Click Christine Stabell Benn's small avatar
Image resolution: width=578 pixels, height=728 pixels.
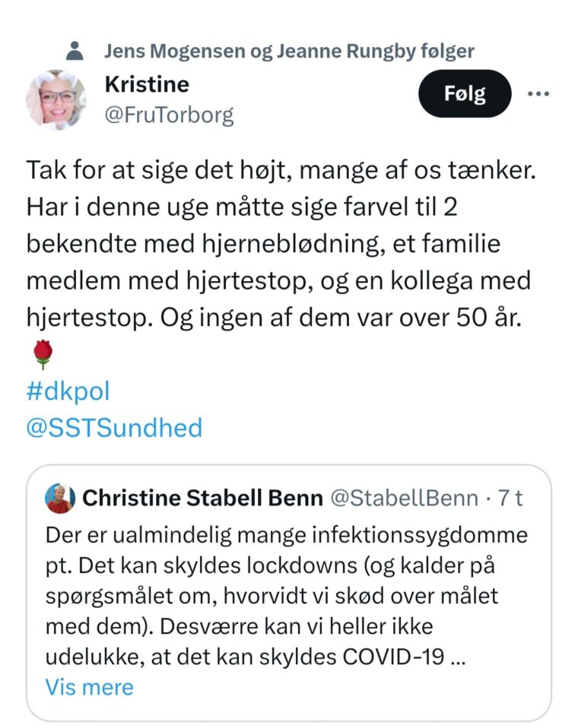pos(60,499)
